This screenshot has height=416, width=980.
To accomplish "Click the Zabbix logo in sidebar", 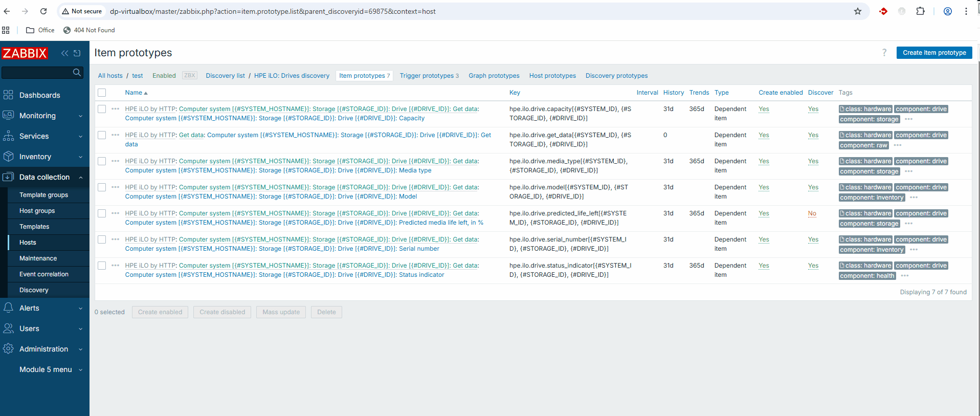I will (x=25, y=53).
